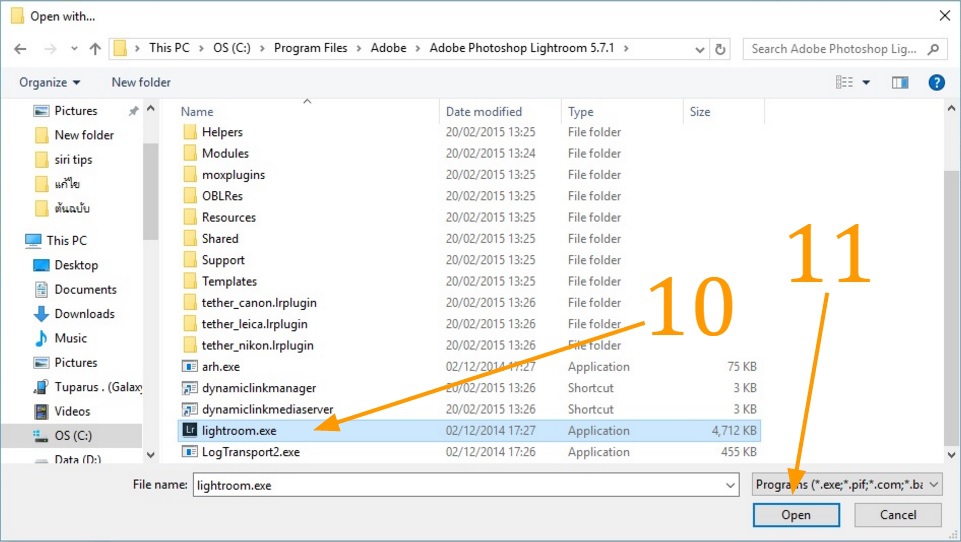Click the Cancel button
961x542 pixels.
898,515
